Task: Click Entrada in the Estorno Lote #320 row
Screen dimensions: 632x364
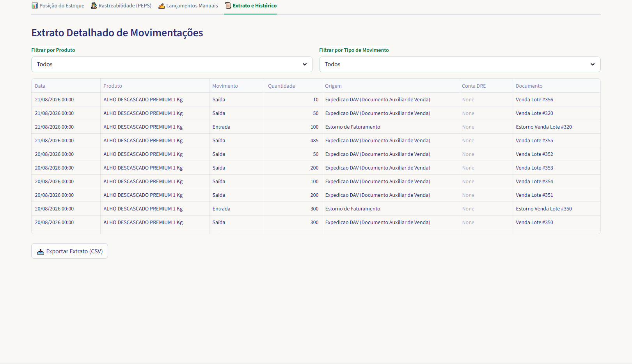Action: tap(237, 127)
